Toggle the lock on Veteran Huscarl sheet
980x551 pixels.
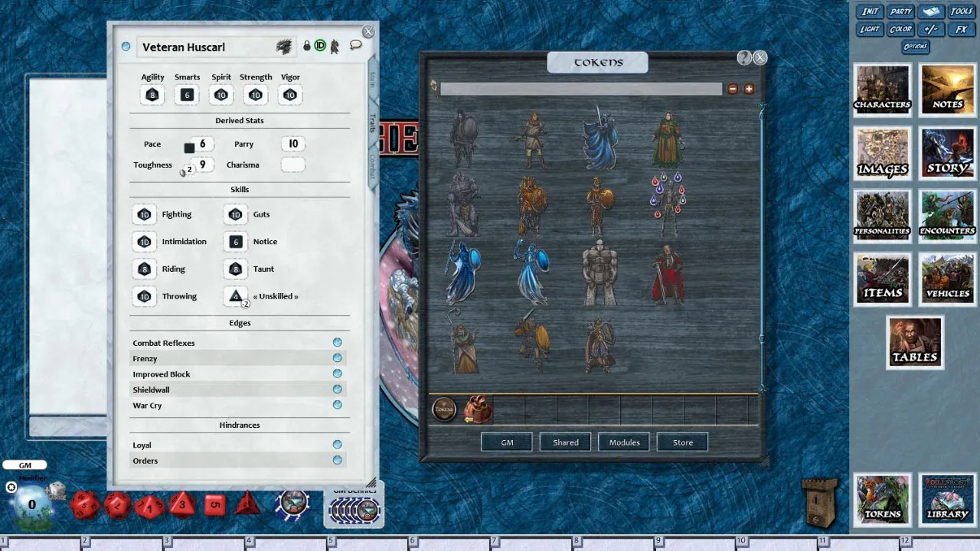tap(307, 46)
